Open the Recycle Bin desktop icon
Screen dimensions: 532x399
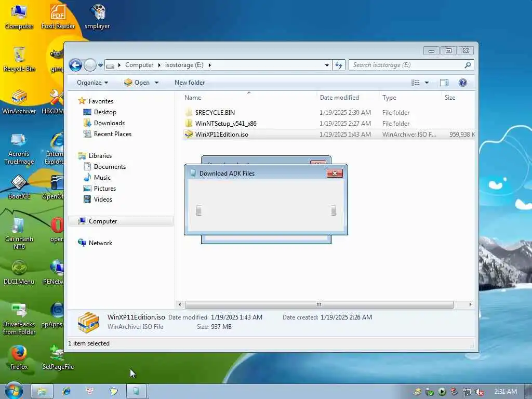tap(19, 59)
